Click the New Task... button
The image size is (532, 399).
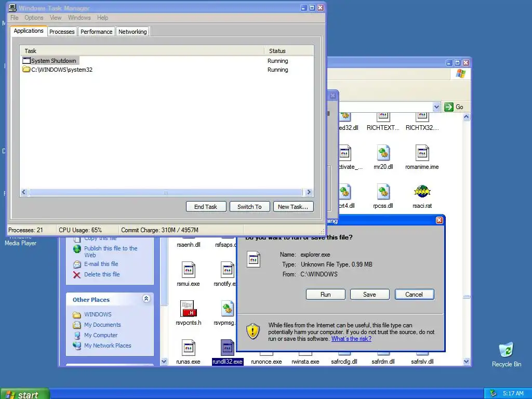pyautogui.click(x=293, y=207)
